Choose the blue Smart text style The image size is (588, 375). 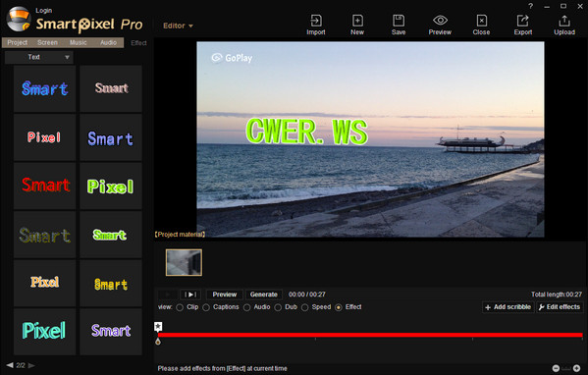(x=44, y=89)
